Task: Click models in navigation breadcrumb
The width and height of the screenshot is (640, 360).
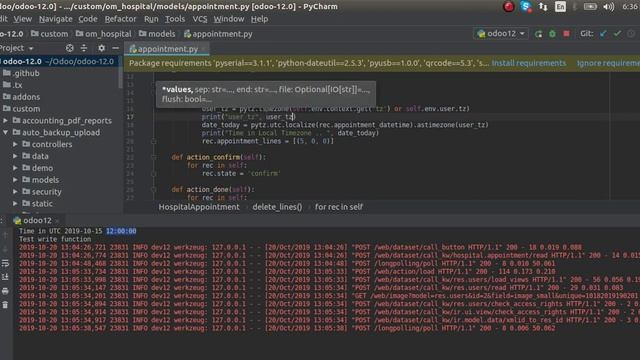Action: [x=157, y=34]
